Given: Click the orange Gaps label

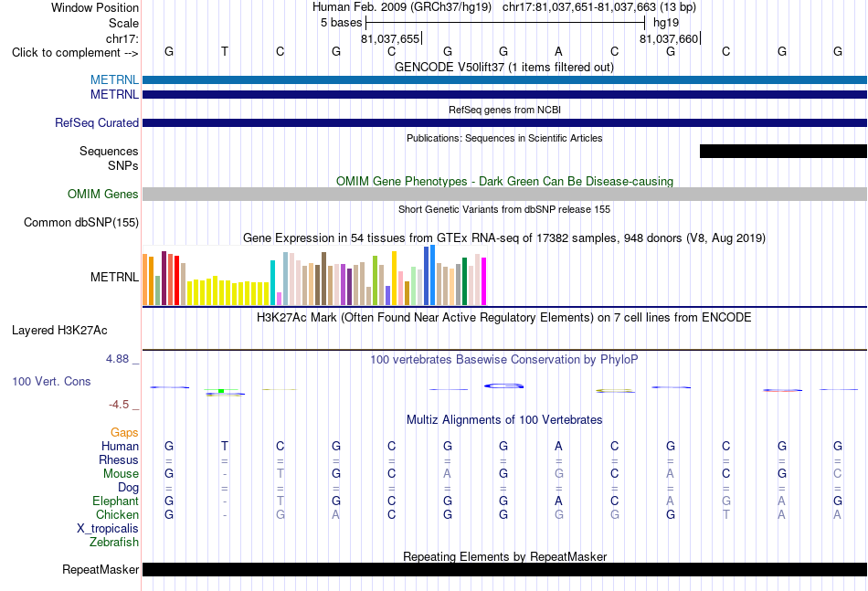Looking at the screenshot, I should (x=124, y=432).
